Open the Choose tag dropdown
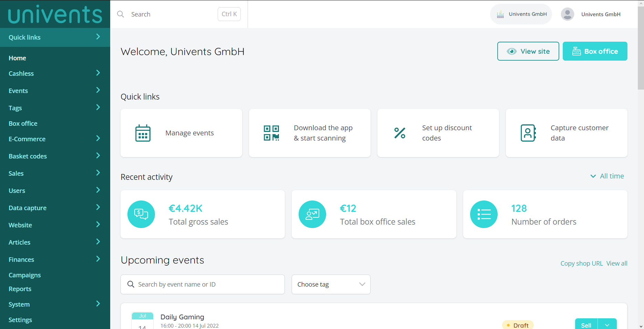Viewport: 644px width, 329px height. tap(331, 284)
